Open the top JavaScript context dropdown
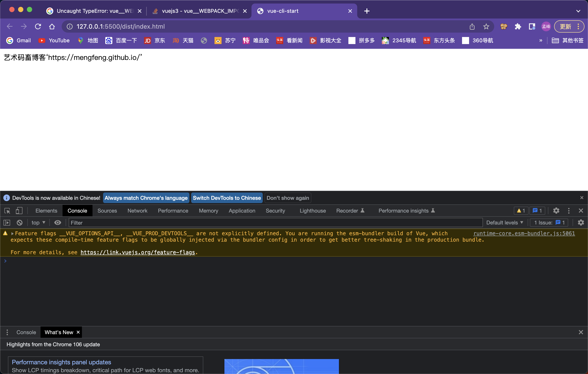This screenshot has width=588, height=374. (x=38, y=222)
